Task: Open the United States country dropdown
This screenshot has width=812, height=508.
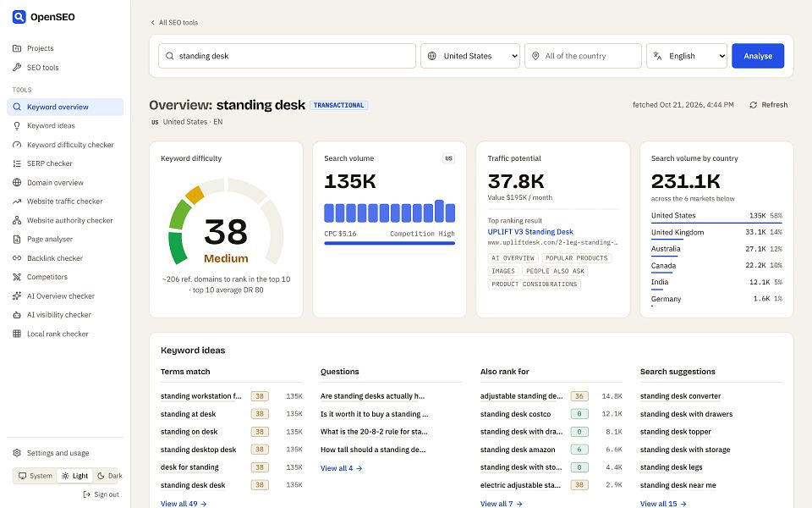Action: (470, 56)
